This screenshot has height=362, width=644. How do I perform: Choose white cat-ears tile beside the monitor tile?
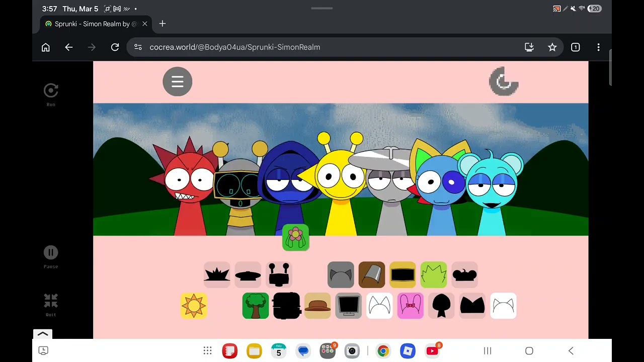pyautogui.click(x=379, y=306)
